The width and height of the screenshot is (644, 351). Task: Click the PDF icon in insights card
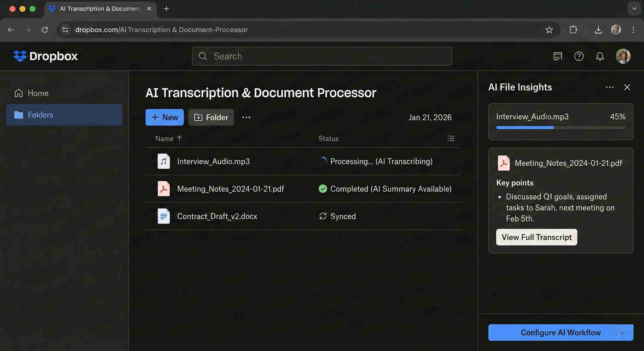click(504, 163)
